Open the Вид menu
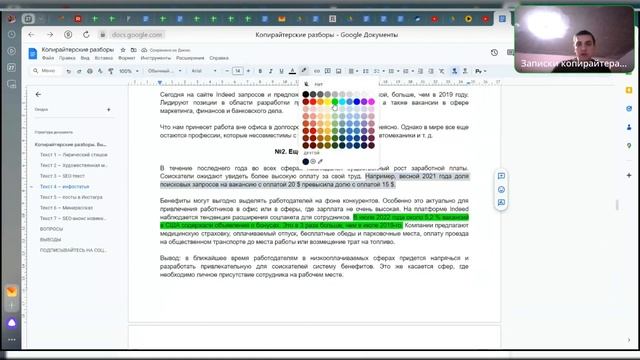The width and height of the screenshot is (640, 360). pos(85,58)
